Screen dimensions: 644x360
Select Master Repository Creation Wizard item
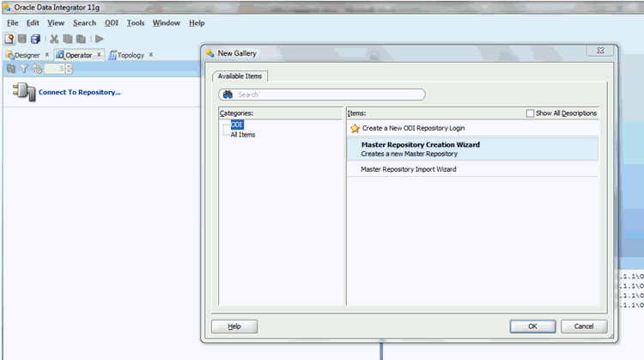tap(473, 149)
